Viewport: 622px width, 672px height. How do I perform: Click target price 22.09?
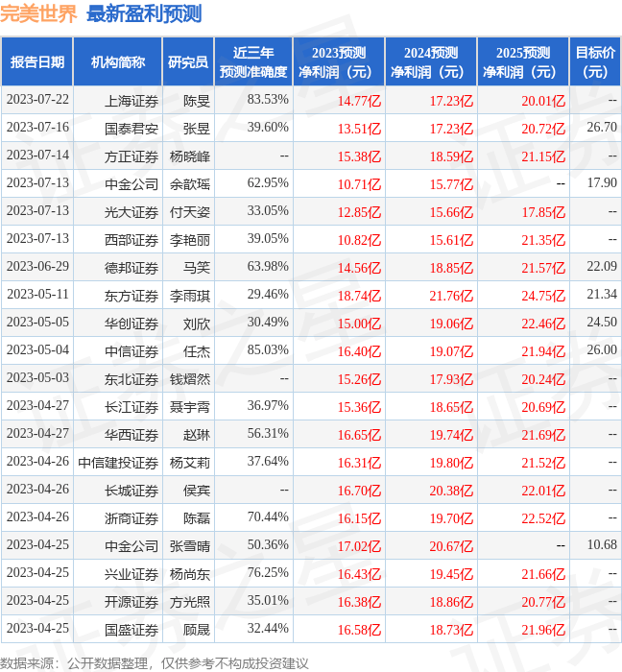602,267
